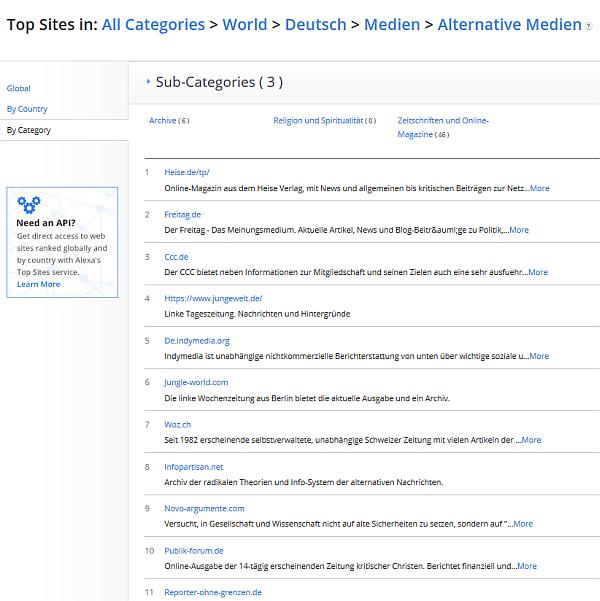Expand More for Freitag.de description

(519, 230)
